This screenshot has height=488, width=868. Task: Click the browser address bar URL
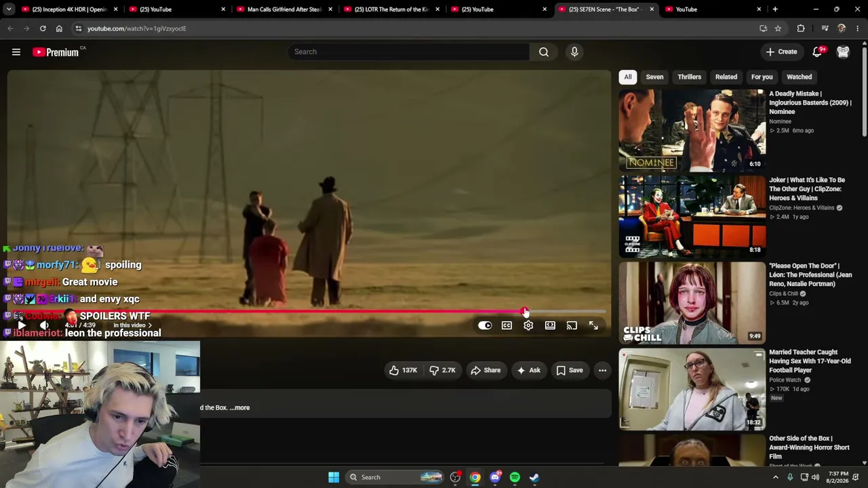(136, 28)
